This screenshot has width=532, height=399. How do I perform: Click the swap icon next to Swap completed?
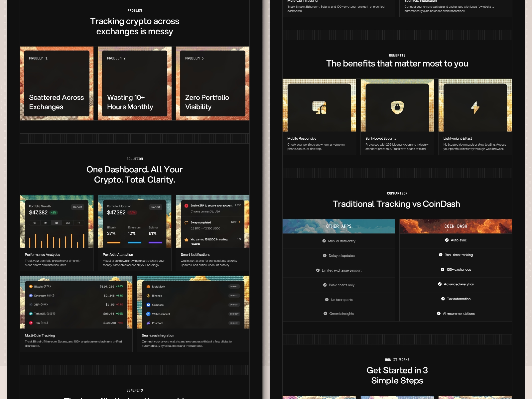tap(187, 222)
